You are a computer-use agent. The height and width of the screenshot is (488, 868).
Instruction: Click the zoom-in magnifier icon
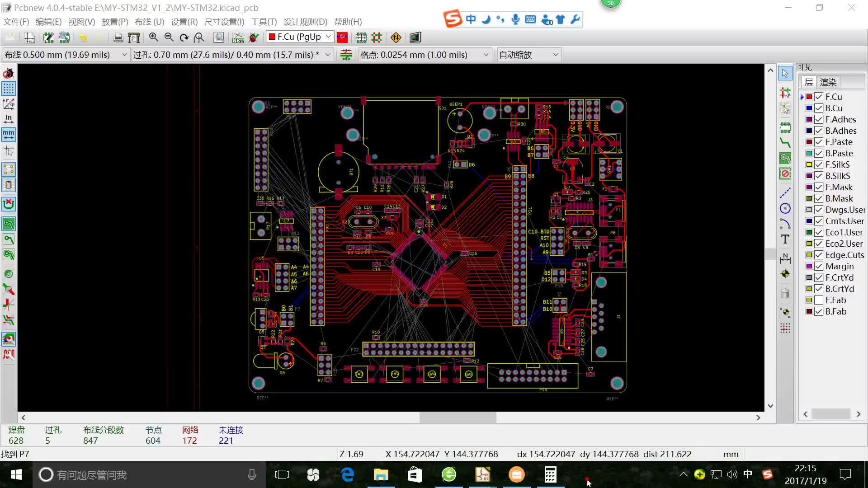point(153,37)
